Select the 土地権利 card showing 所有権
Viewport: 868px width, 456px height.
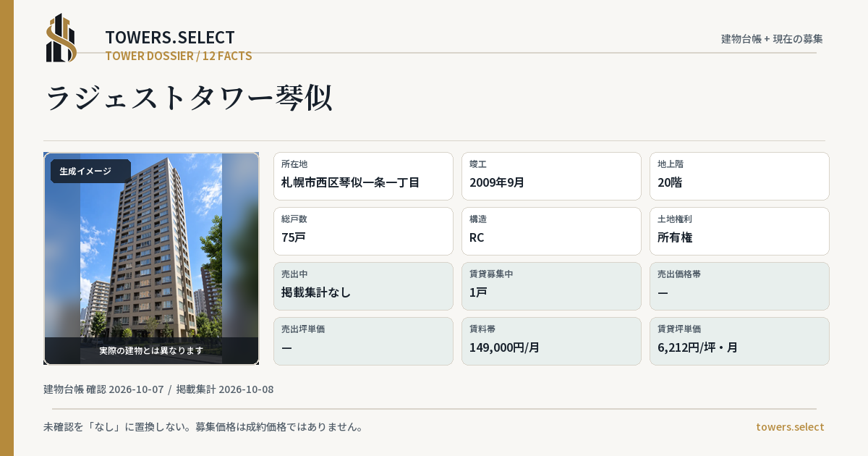click(739, 231)
